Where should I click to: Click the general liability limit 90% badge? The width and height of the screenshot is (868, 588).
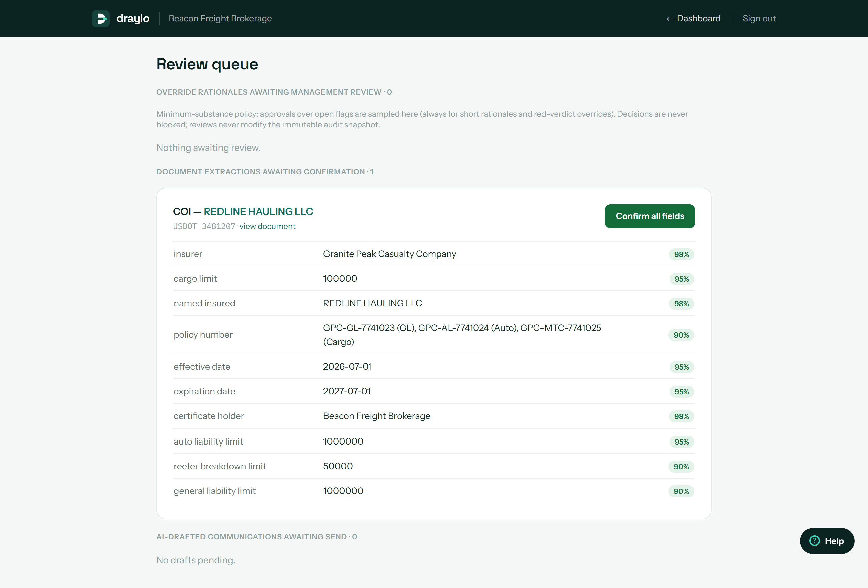click(681, 491)
